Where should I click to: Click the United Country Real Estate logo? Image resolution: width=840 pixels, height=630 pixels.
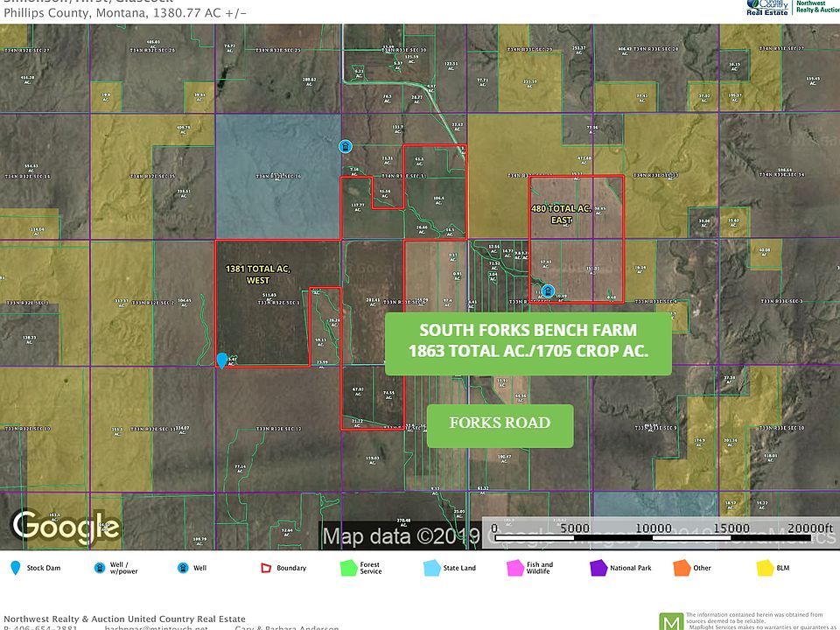768,8
